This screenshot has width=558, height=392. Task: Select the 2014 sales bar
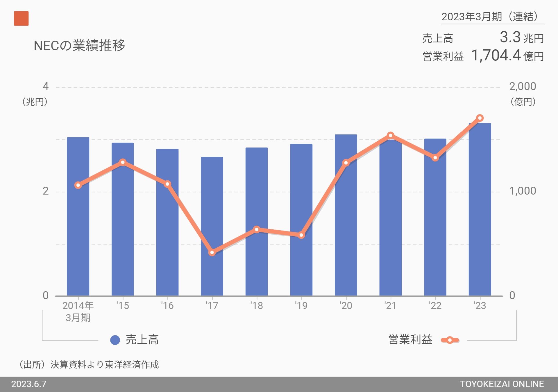[x=78, y=217]
